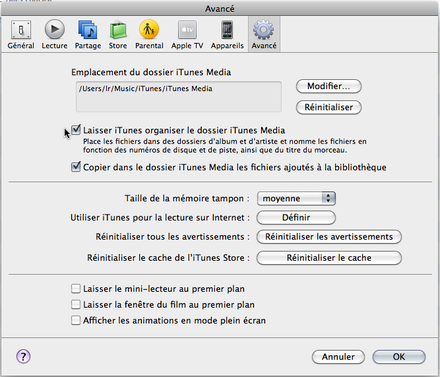Select the Avancé gear icon
The width and height of the screenshot is (440, 377).
tap(263, 30)
